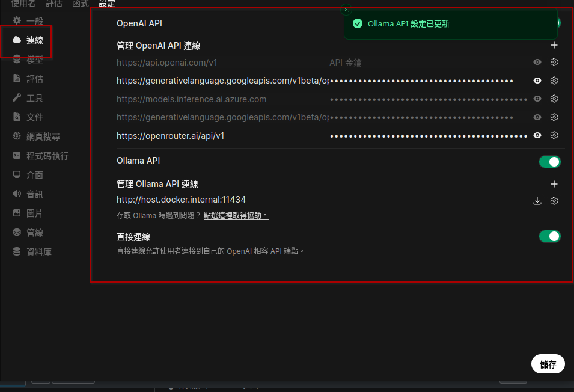Select the 模型 models section icon

(17, 60)
